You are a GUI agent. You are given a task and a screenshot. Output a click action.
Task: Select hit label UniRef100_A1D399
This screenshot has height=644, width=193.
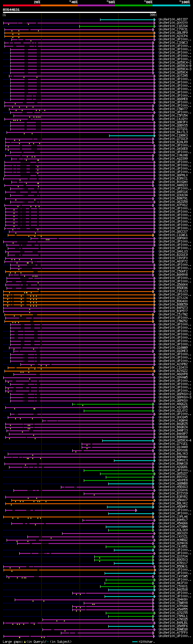click(x=173, y=159)
